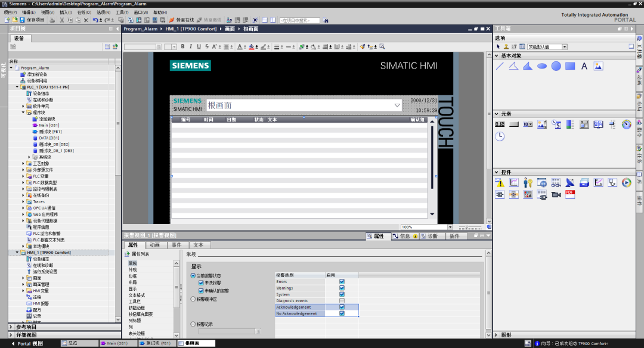Pick the Media player control

[626, 182]
